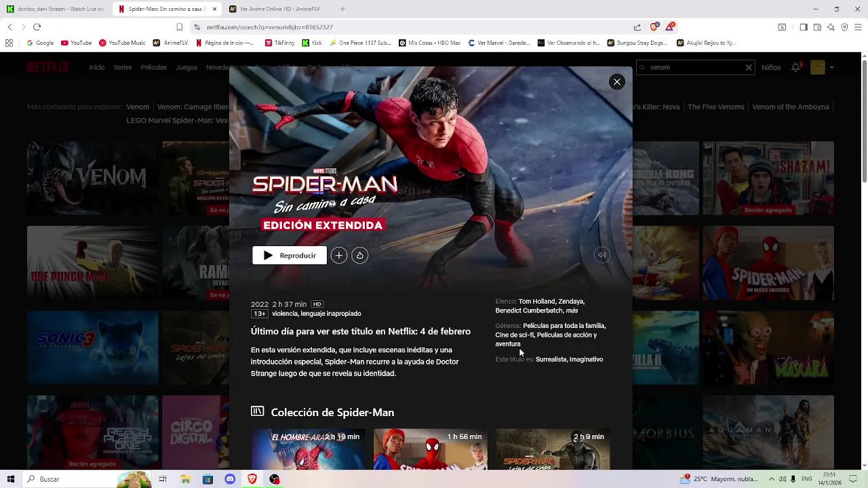Click The Five Venoms suggestion link

(x=715, y=107)
